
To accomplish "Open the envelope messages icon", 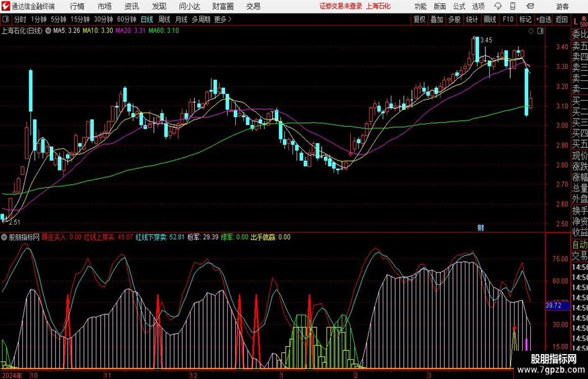I will pyautogui.click(x=530, y=6).
